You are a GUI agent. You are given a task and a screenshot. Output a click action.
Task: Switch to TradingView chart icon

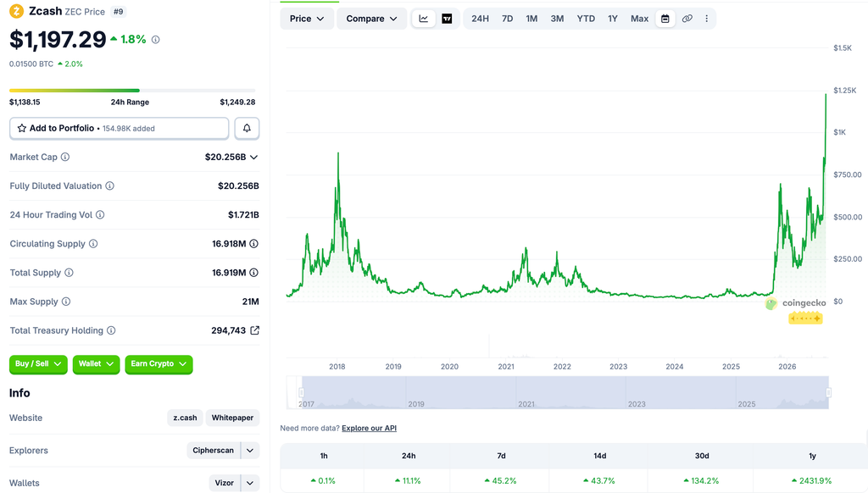coord(447,19)
